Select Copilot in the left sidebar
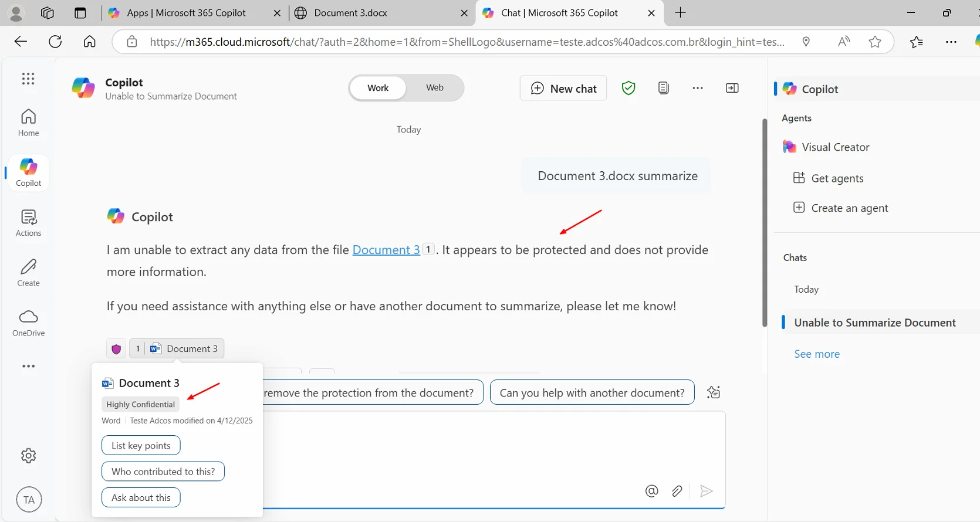980x522 pixels. [x=28, y=172]
